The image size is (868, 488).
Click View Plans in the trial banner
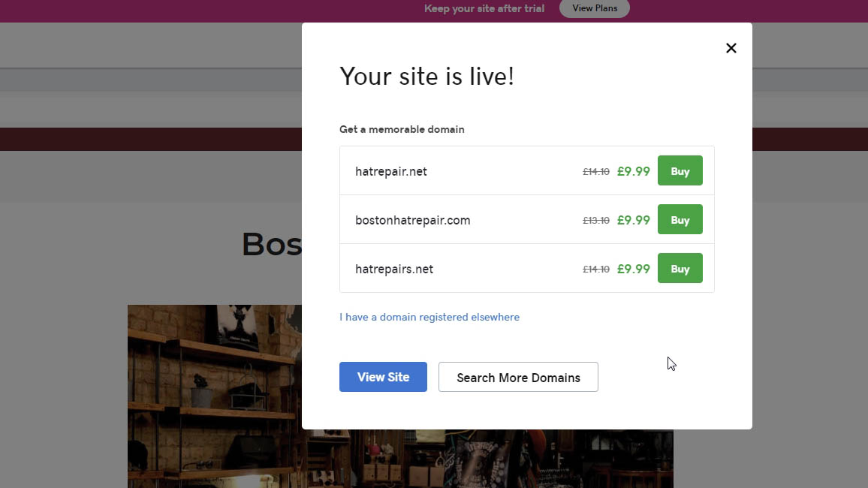click(594, 8)
